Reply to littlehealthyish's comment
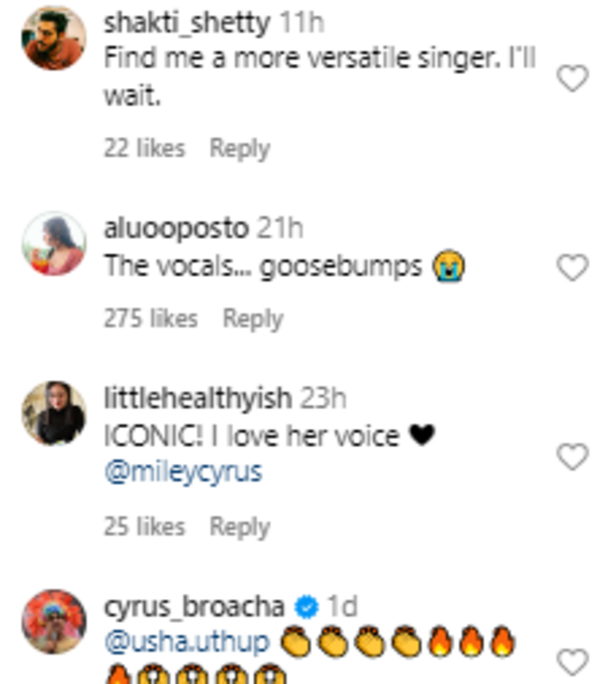The width and height of the screenshot is (616, 684). [239, 527]
